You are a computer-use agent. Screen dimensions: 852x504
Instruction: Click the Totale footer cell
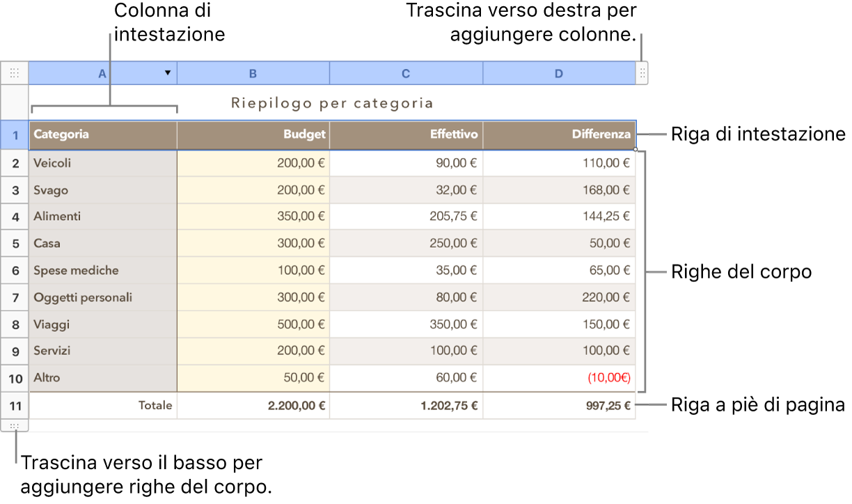point(103,406)
